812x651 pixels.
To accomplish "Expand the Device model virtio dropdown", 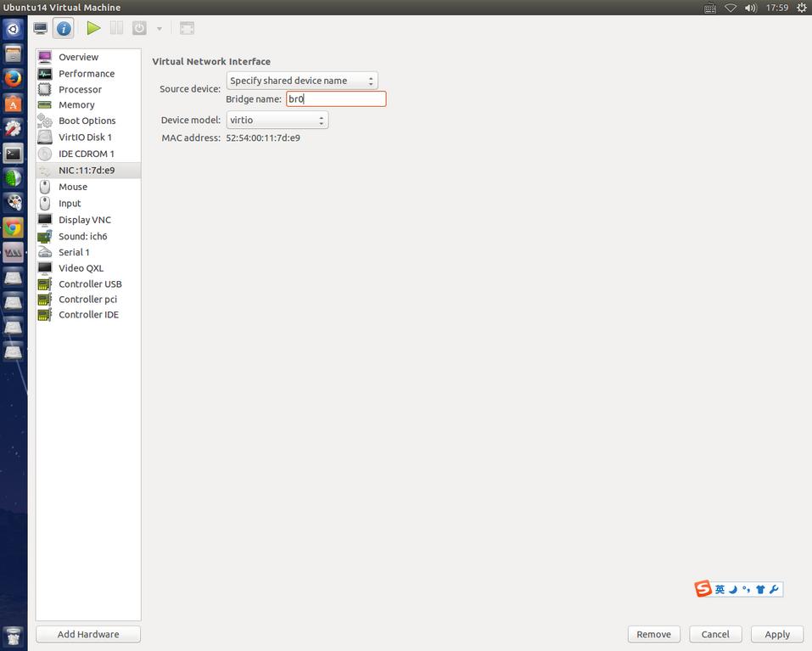I will [277, 121].
